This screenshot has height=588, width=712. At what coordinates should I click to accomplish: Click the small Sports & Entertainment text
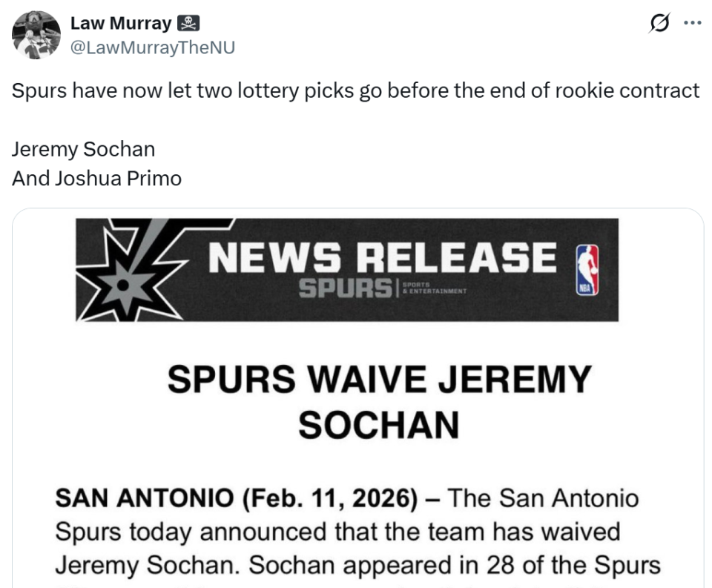434,288
